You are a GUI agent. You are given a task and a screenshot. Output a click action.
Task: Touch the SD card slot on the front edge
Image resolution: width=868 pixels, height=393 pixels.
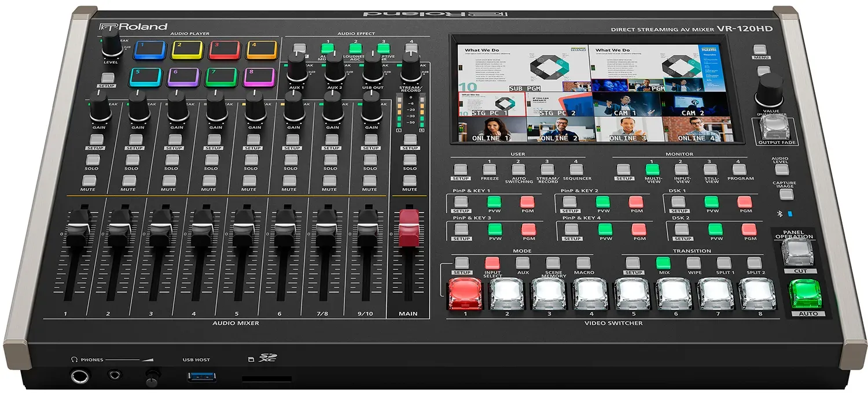click(266, 380)
